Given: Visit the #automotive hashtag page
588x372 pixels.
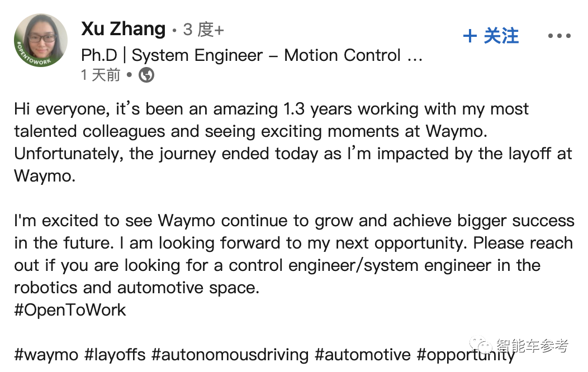Looking at the screenshot, I should [363, 355].
